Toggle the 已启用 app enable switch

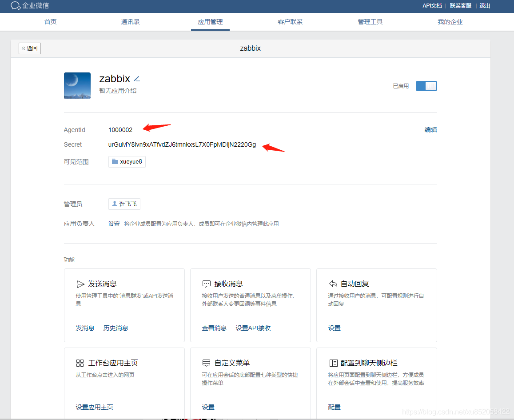pyautogui.click(x=426, y=86)
